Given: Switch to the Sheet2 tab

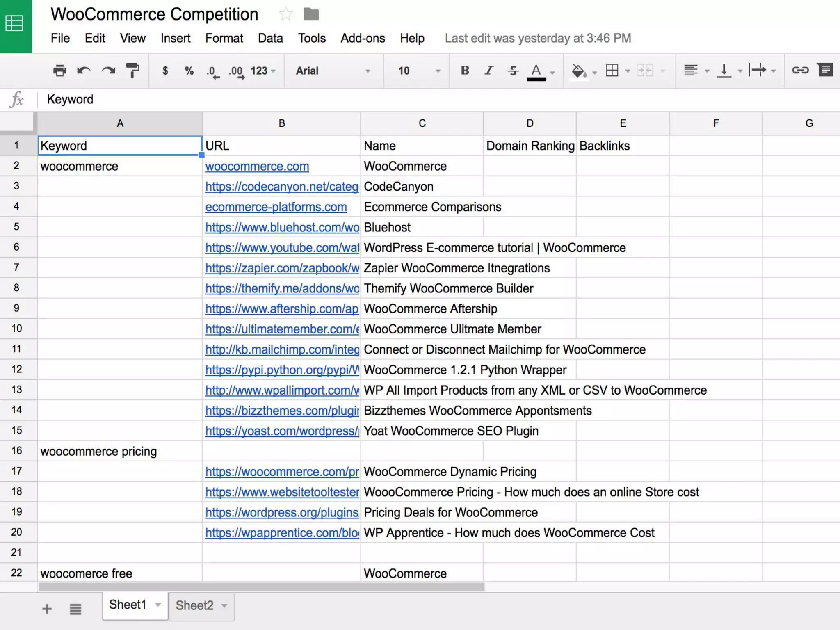Looking at the screenshot, I should 194,605.
